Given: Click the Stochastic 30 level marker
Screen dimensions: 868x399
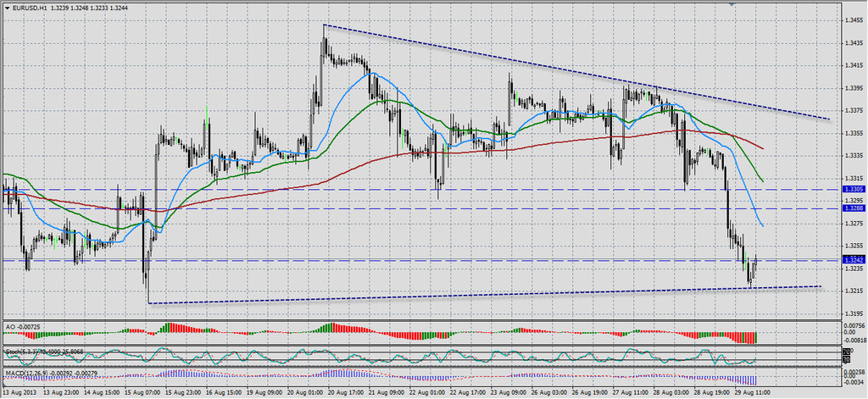Looking at the screenshot, I should click(x=845, y=360).
